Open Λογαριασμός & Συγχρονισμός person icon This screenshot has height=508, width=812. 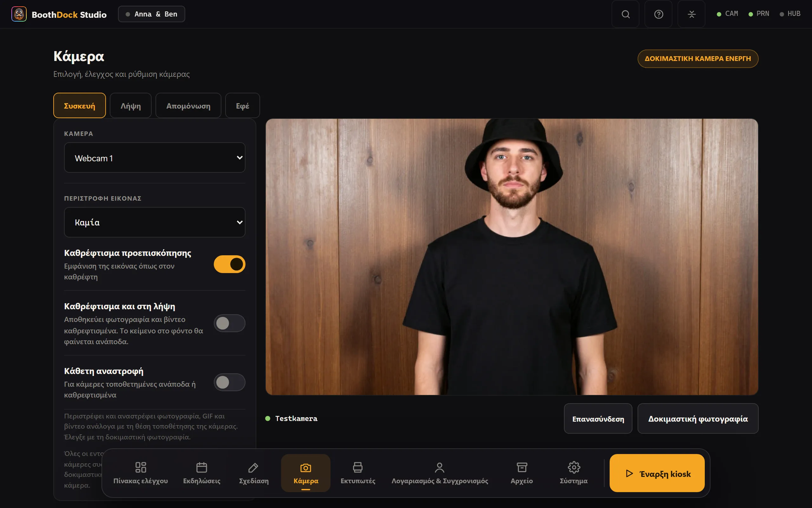(x=440, y=473)
